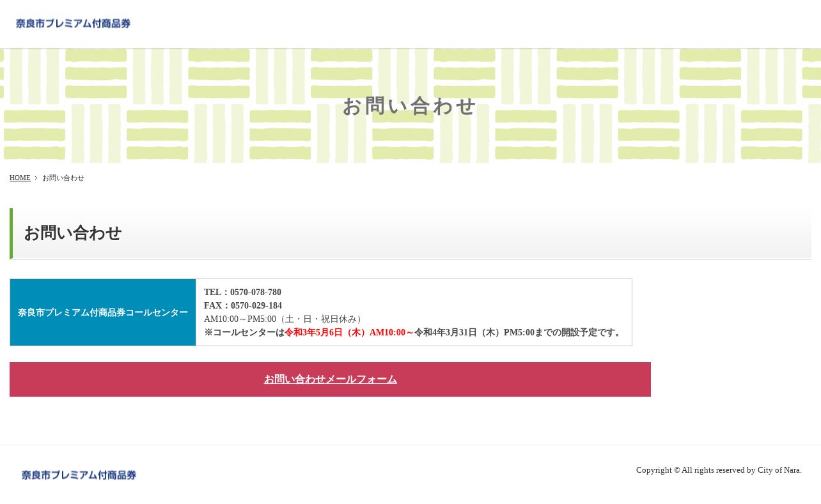
Task: Click the AM10:00～PM5:00 hours line
Action: (x=285, y=319)
